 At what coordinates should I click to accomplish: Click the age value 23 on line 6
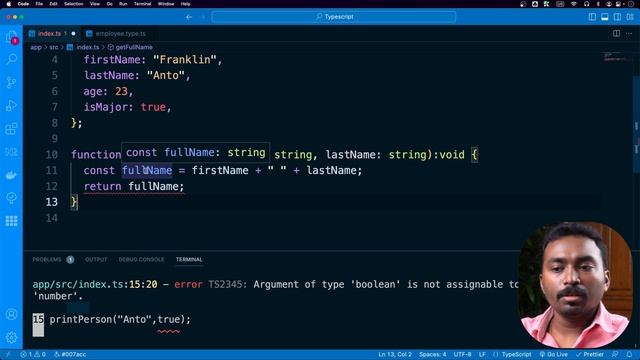coord(121,91)
